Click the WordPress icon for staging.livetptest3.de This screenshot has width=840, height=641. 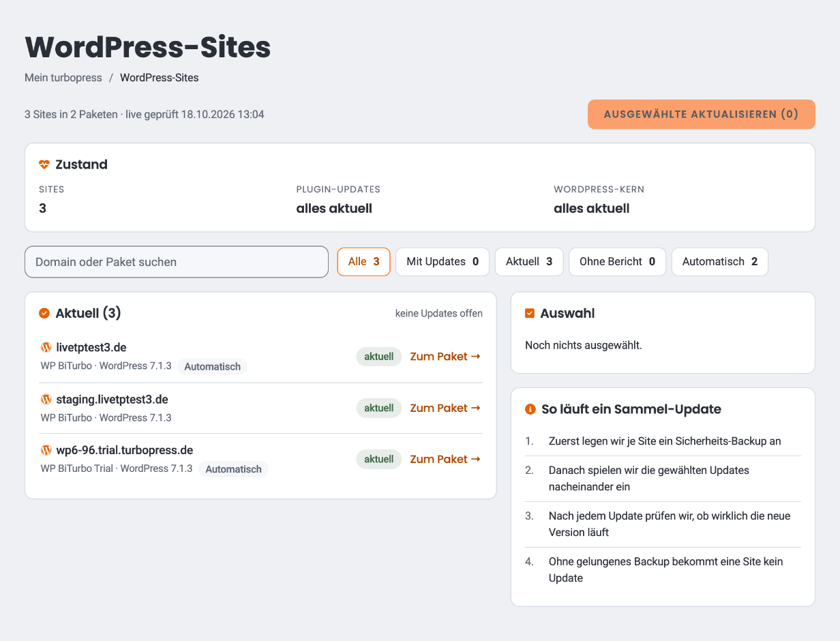pyautogui.click(x=46, y=399)
